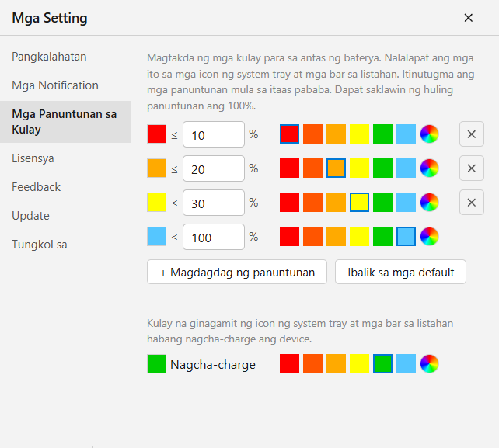Click the 20 percent threshold field
This screenshot has height=448, width=499.
[214, 168]
